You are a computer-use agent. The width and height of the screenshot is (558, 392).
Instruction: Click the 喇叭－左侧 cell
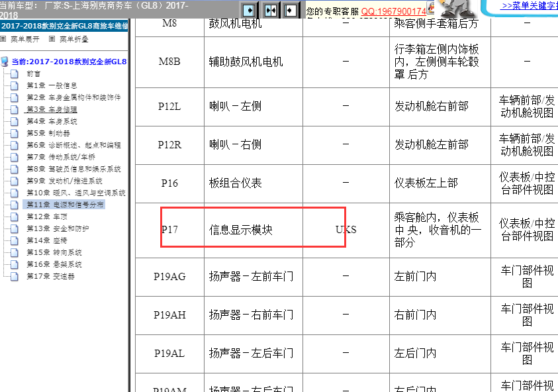[254, 107]
